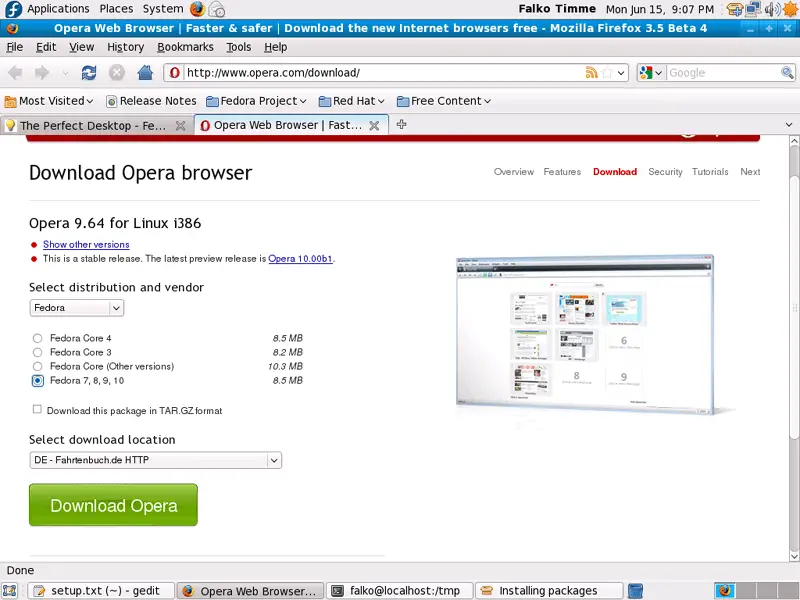Click the Opera browser screenshot thumbnail
Viewport: 800px width, 600px height.
(585, 334)
